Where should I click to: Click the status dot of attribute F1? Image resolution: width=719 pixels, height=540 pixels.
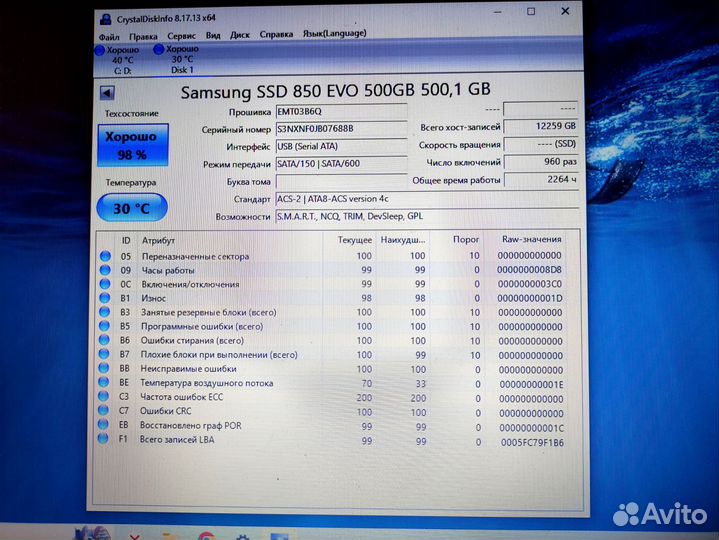point(103,439)
